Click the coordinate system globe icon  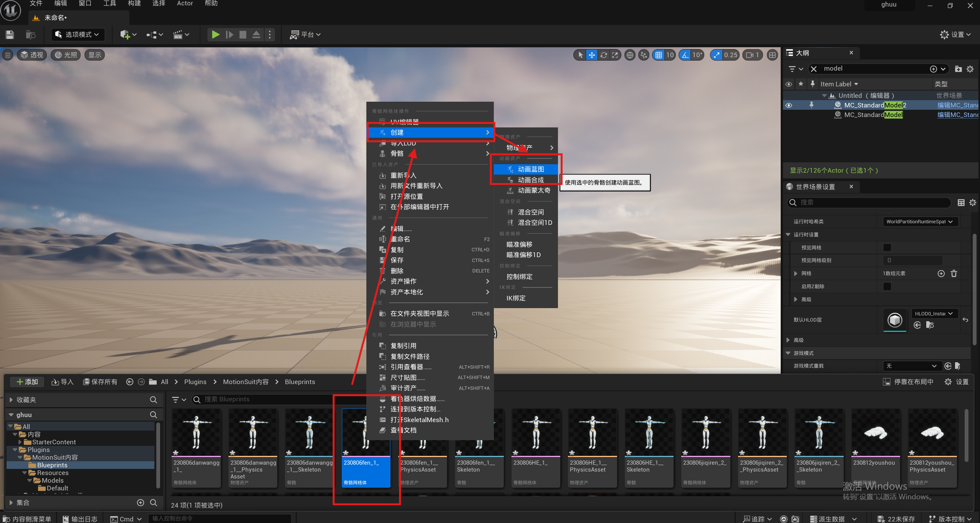630,55
